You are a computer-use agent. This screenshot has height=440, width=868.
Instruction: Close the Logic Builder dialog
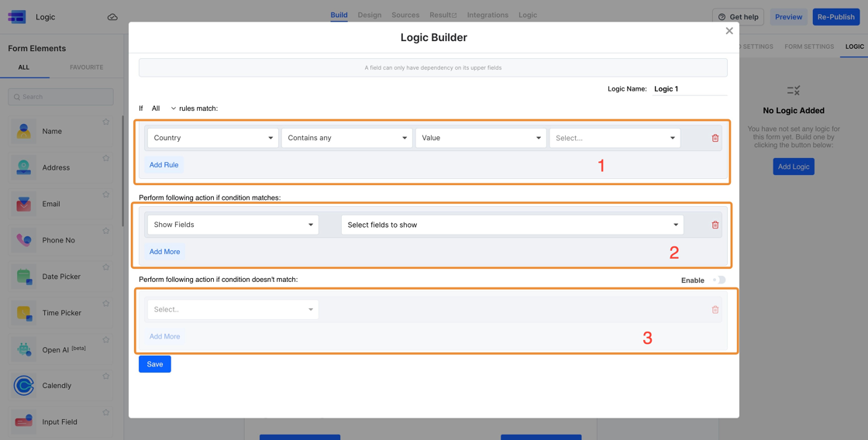(x=728, y=31)
